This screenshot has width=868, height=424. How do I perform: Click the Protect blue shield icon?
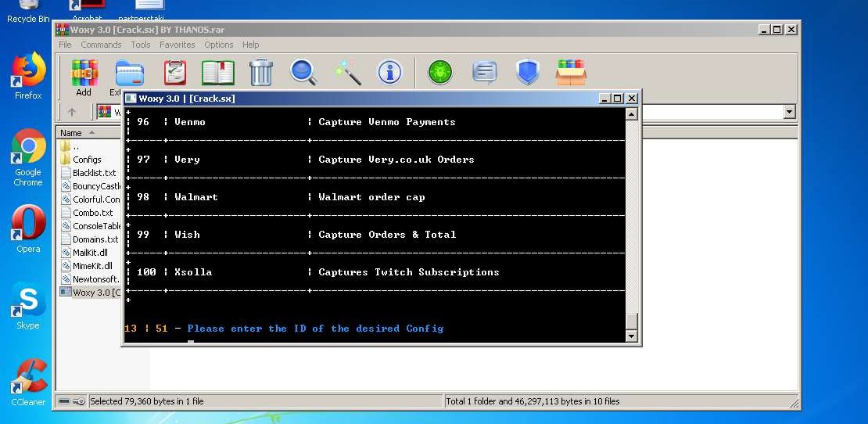(x=528, y=72)
